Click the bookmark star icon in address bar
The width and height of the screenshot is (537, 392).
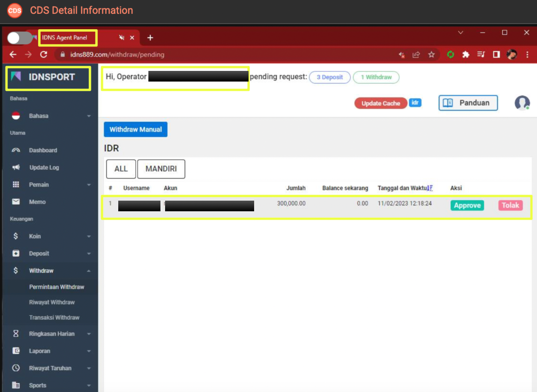click(x=431, y=55)
